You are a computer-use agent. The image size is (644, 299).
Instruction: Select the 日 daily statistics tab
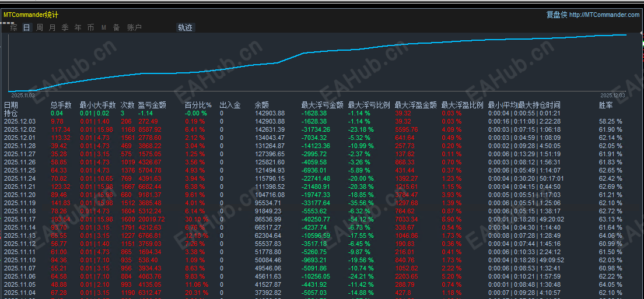tap(26, 27)
